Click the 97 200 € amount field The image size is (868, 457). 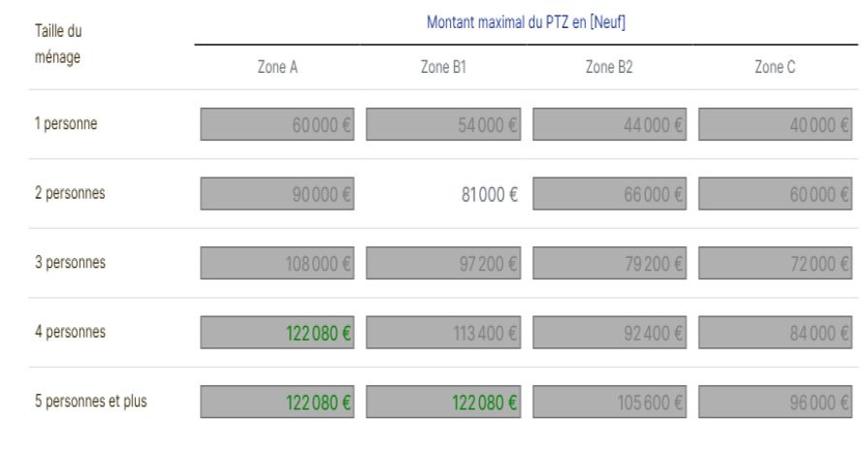pos(443,263)
